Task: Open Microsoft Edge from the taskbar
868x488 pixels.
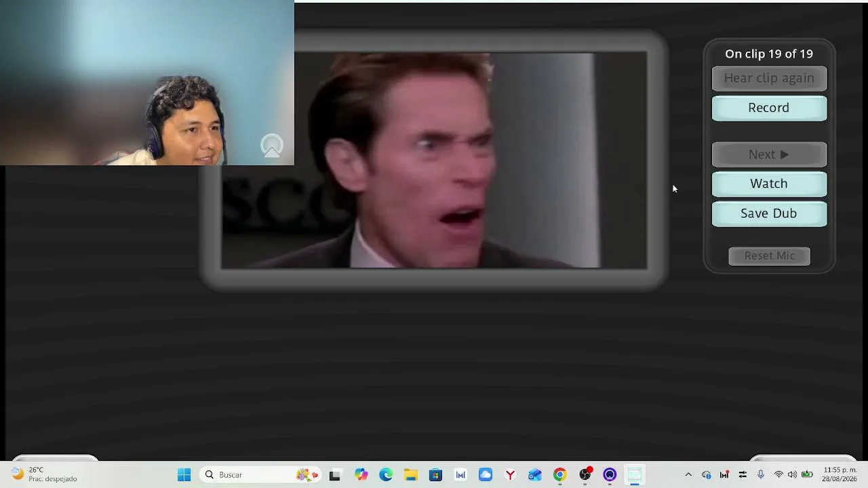Action: (386, 475)
